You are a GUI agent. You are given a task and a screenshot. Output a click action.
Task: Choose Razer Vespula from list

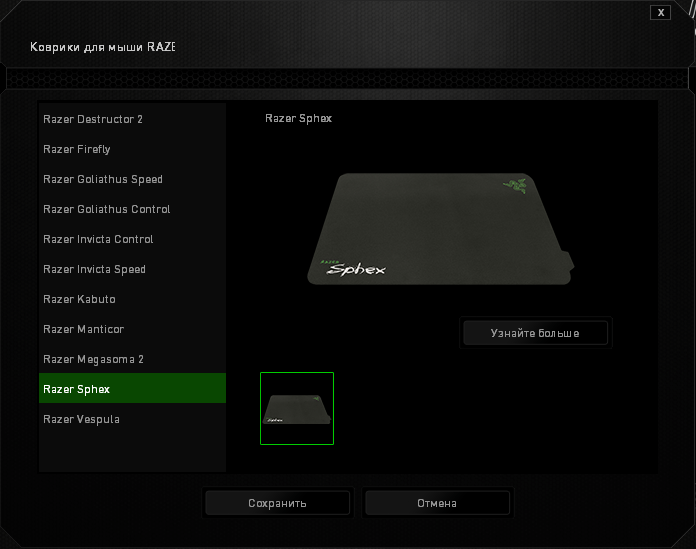pos(132,419)
